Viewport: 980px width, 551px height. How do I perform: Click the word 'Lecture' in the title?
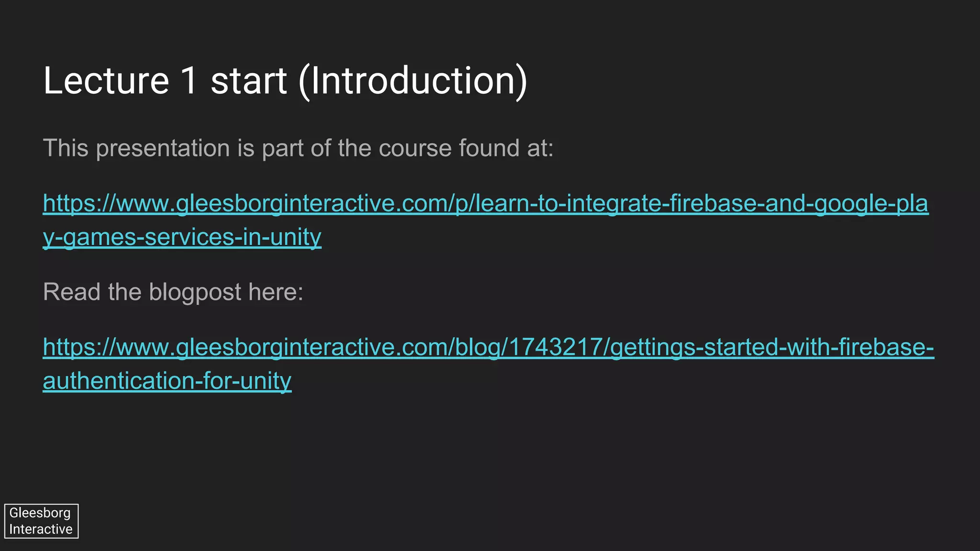(106, 80)
